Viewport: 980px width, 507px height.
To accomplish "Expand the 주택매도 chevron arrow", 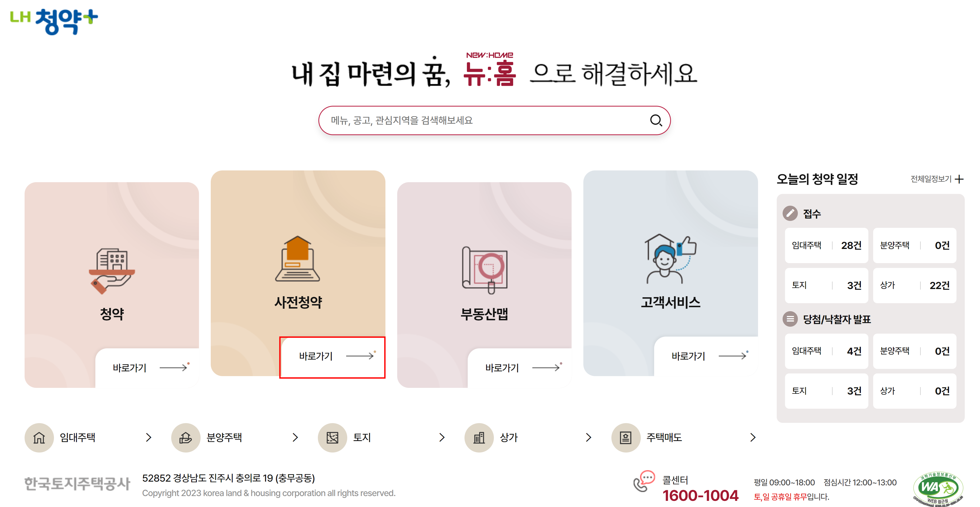I will click(752, 437).
